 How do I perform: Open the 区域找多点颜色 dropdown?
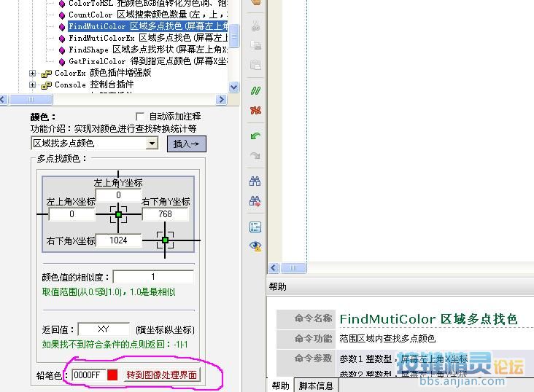coord(152,144)
